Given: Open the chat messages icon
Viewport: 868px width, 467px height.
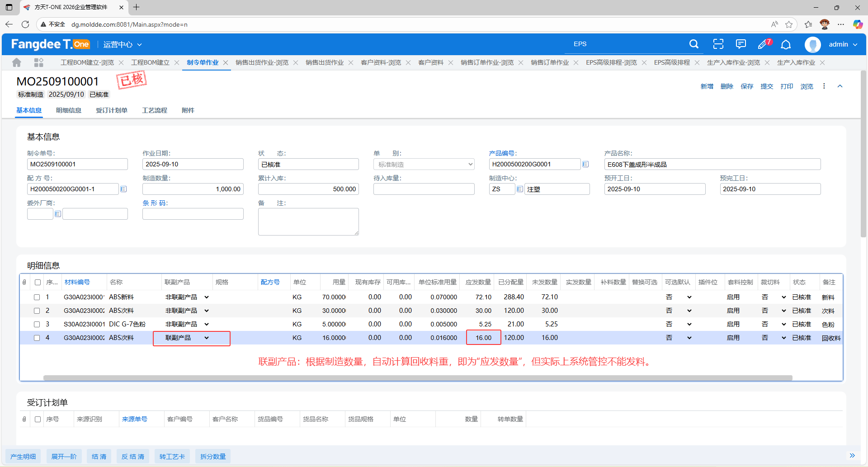Looking at the screenshot, I should click(x=741, y=44).
